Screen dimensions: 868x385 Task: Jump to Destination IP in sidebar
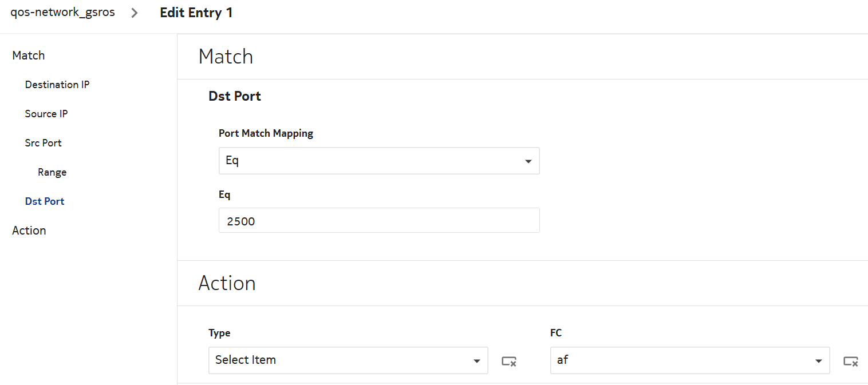tap(57, 85)
